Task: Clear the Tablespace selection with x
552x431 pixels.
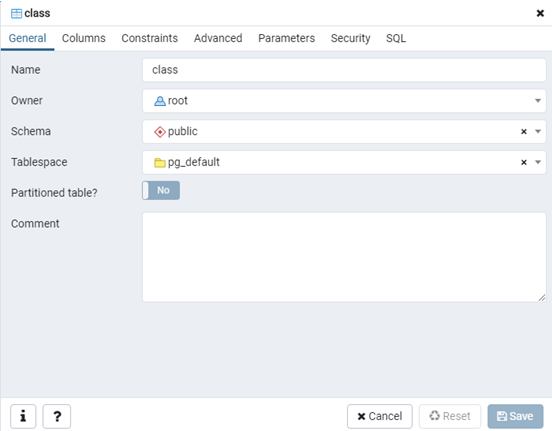Action: 524,162
